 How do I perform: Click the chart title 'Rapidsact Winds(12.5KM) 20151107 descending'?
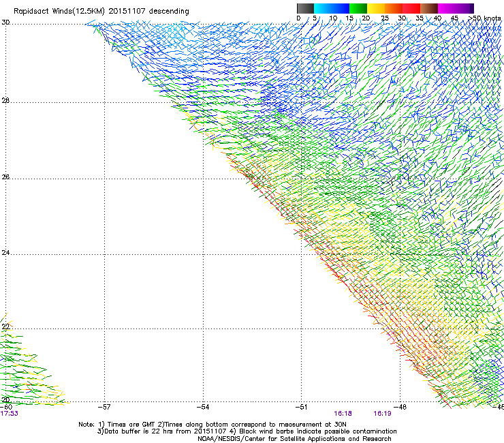pyautogui.click(x=101, y=12)
